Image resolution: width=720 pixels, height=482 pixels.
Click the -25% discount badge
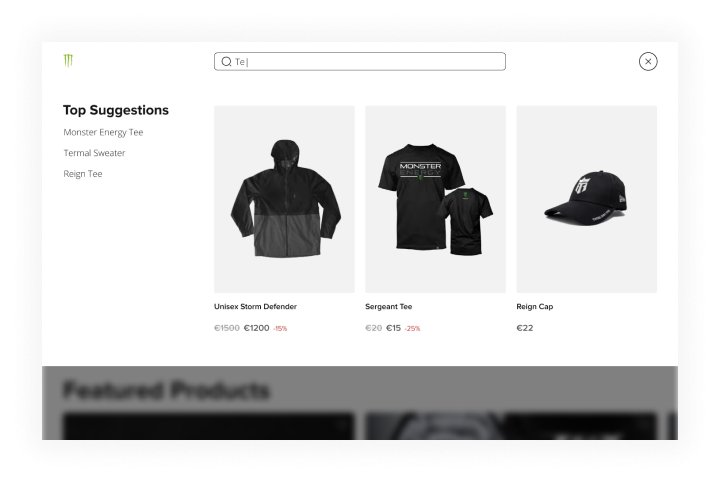pos(412,329)
